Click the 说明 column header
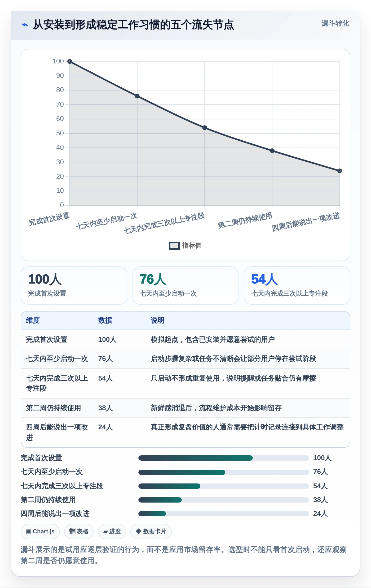This screenshot has width=371, height=588. tap(158, 321)
